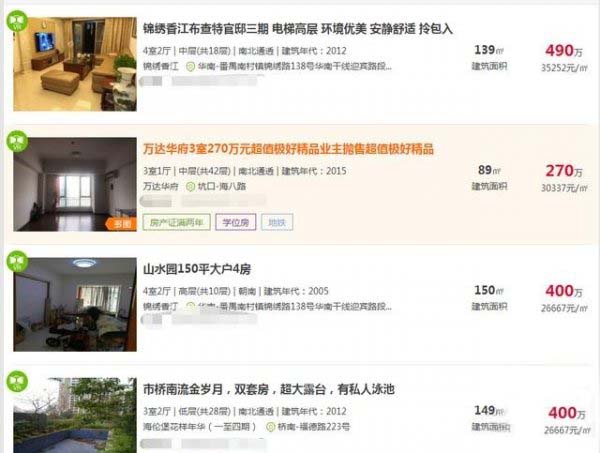Click location pin icon beside 桥南-福德路223号
The image size is (600, 453).
pos(271,427)
